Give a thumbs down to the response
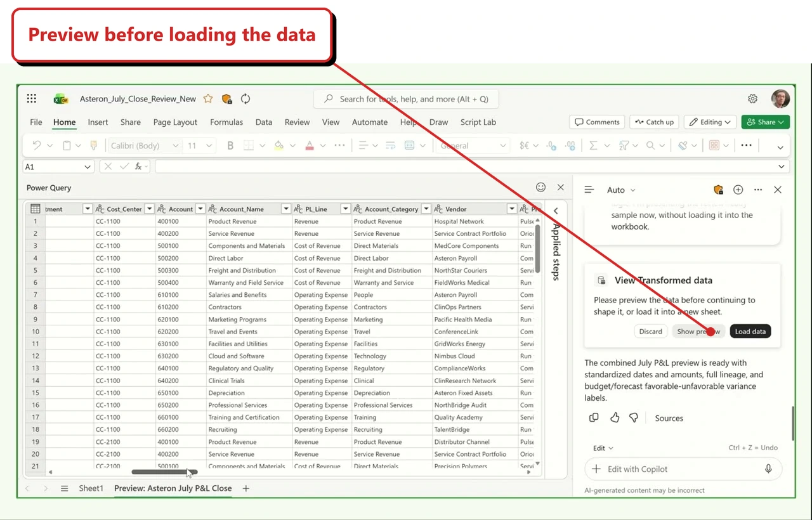 point(634,417)
